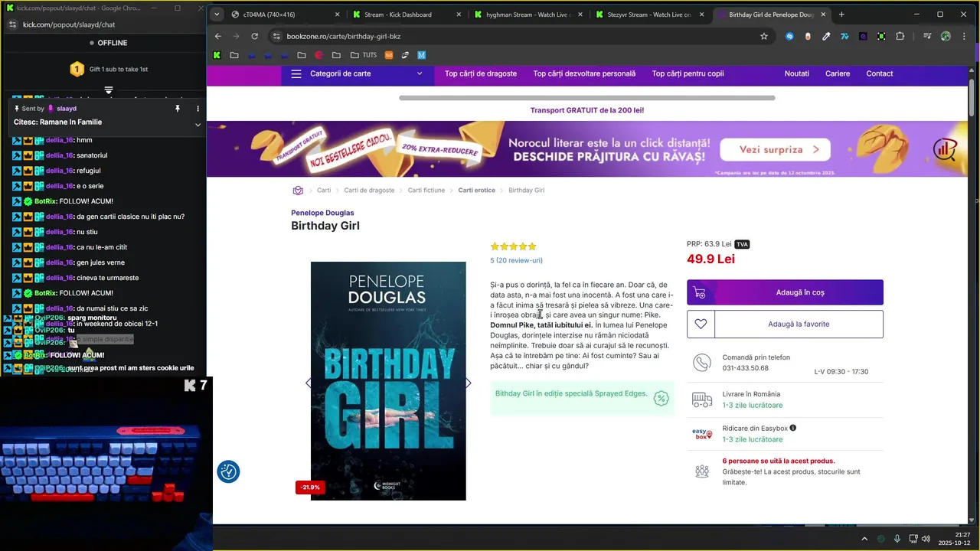Screen dimensions: 980x551
Task: Click the -21.9% discount badge
Action: coord(310,487)
